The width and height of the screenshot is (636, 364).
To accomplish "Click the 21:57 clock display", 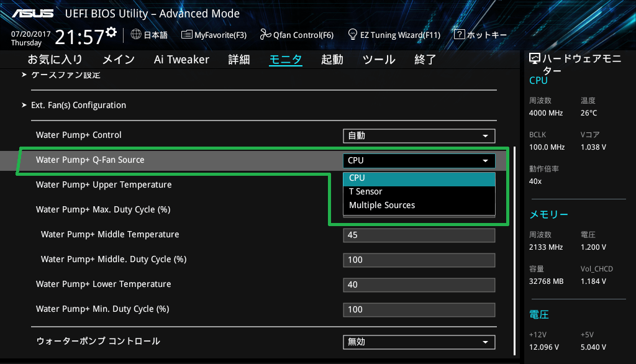I will point(79,37).
